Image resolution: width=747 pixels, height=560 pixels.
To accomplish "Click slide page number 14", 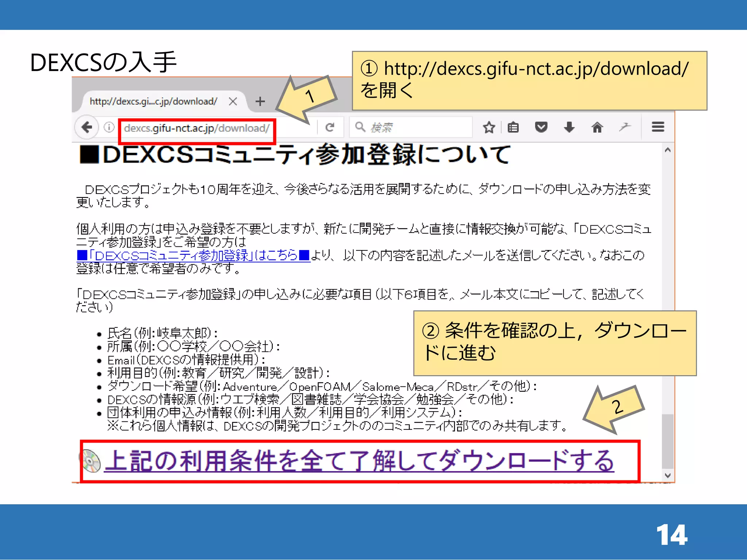I will (x=672, y=535).
